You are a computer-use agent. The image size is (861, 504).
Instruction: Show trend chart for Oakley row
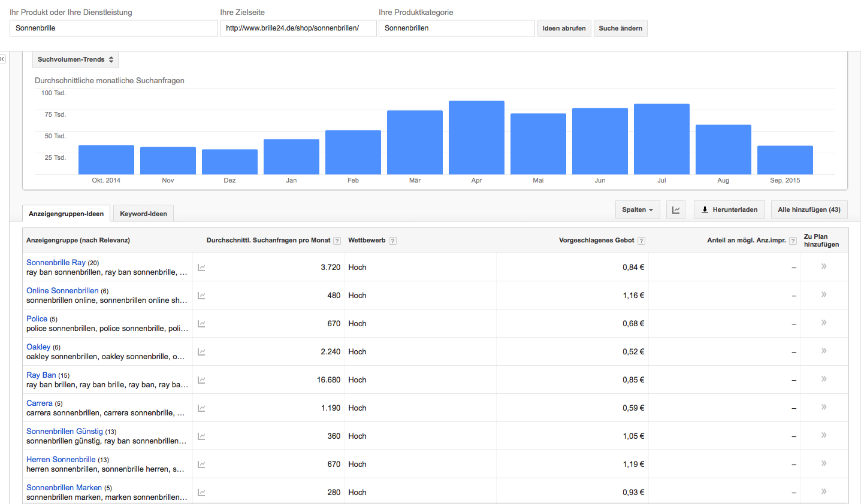201,352
